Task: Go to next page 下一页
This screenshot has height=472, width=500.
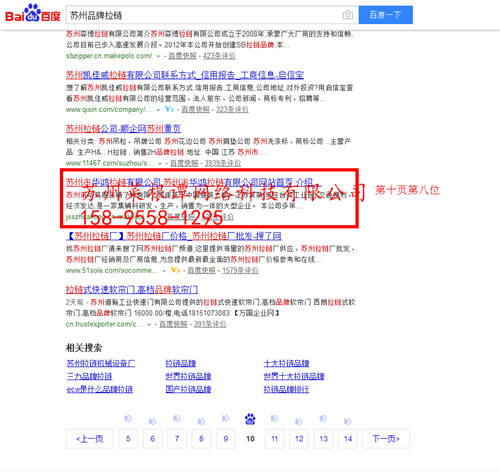Action: 386,439
